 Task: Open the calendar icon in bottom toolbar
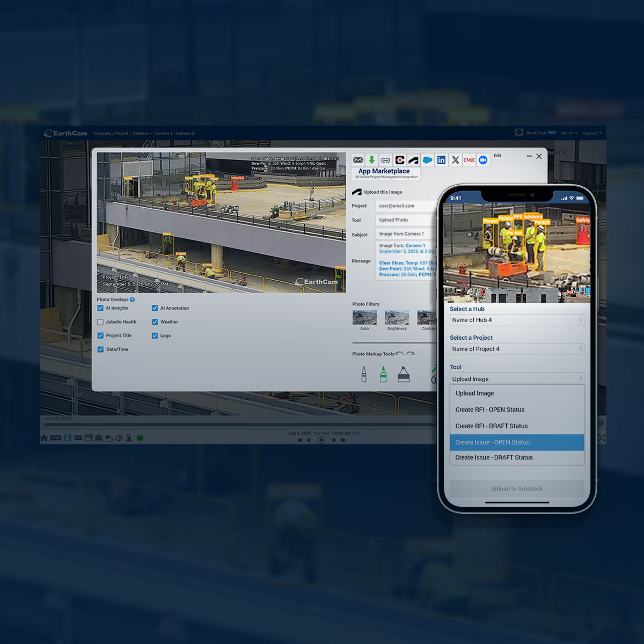coord(89,438)
